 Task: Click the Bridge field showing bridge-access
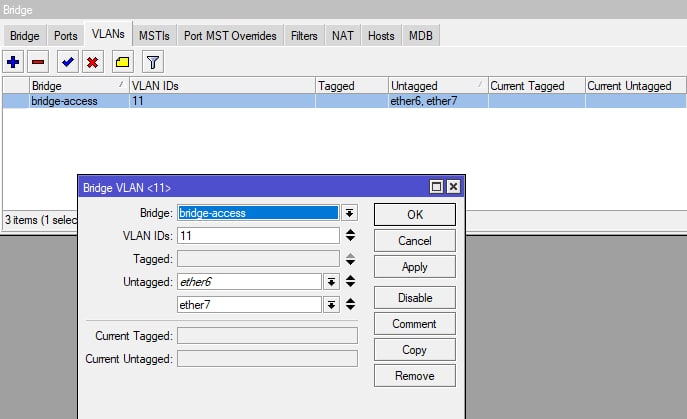click(258, 213)
